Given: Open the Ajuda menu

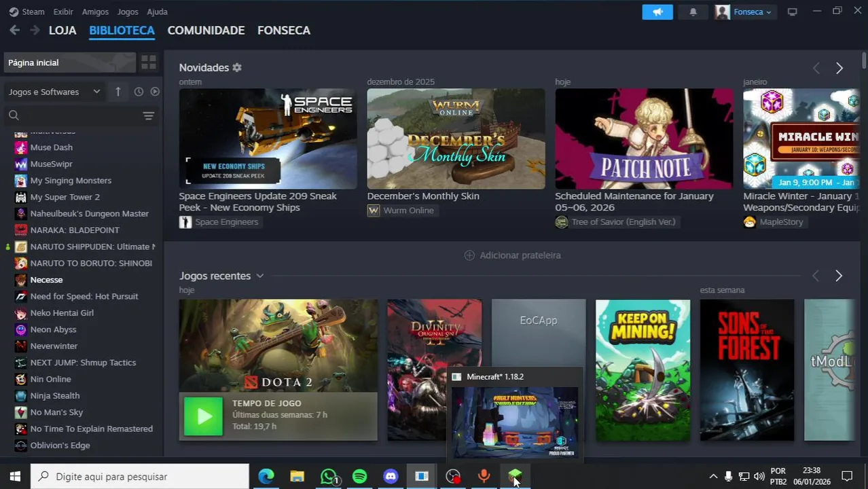Looking at the screenshot, I should [x=158, y=12].
